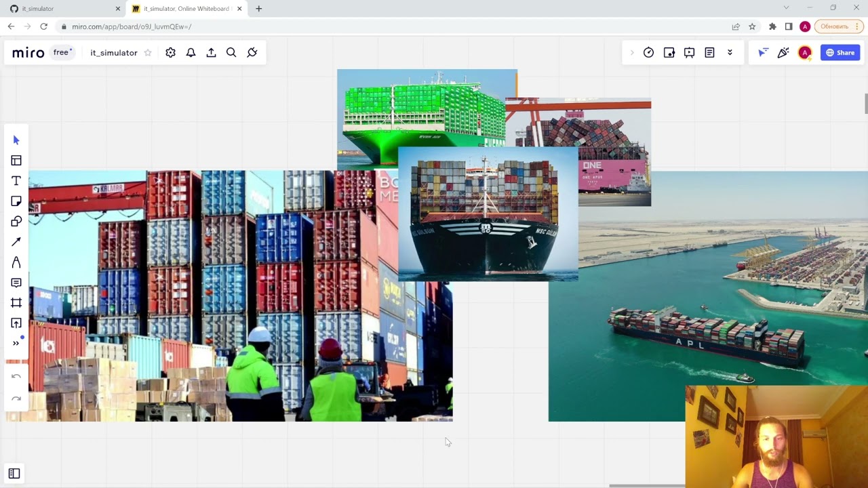Open a new browser tab
868x488 pixels.
point(258,9)
